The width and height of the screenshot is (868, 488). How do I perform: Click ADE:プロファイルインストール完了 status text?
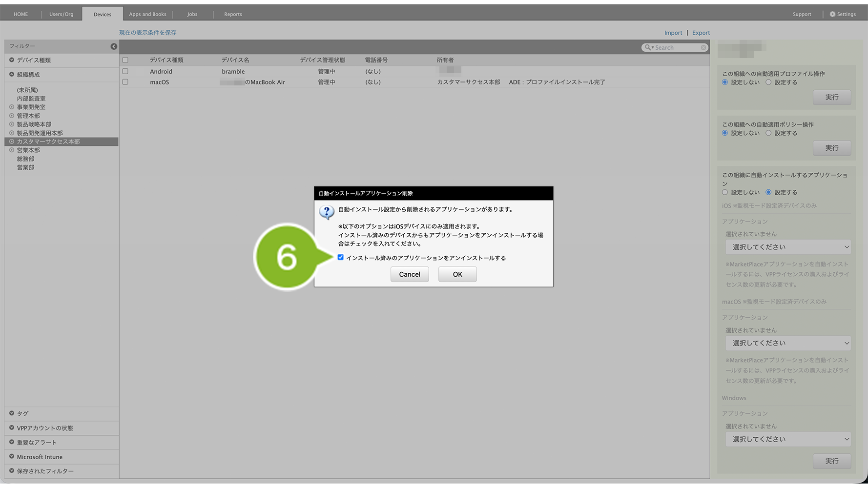(557, 82)
